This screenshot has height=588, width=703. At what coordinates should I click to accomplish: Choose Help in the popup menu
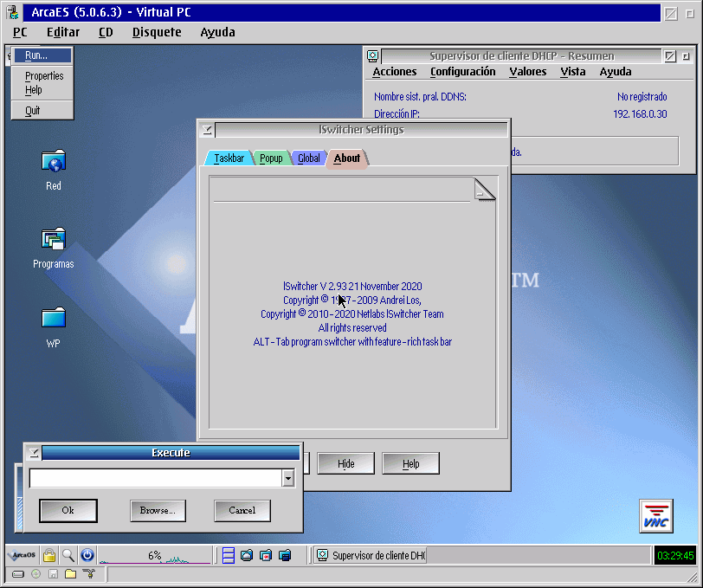pyautogui.click(x=42, y=90)
